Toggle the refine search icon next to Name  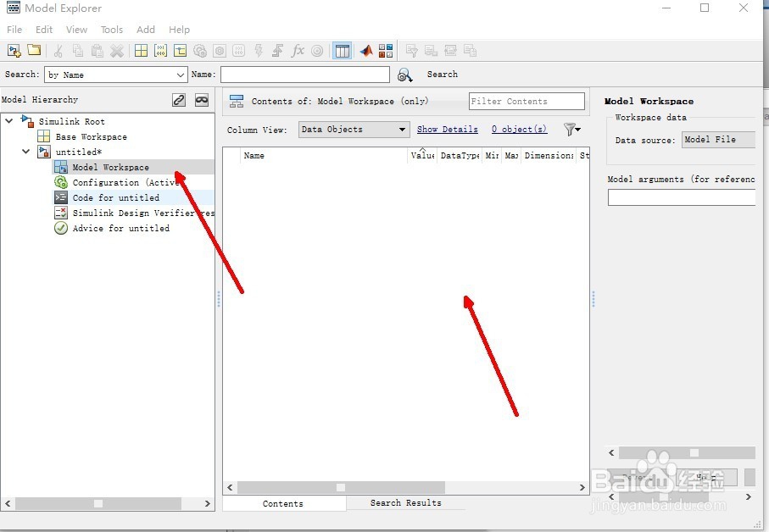point(404,75)
